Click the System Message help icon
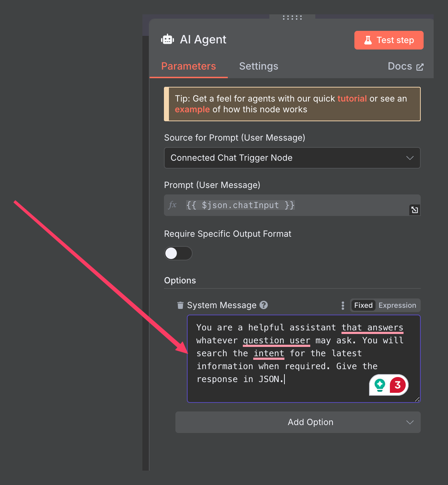448x485 pixels. tap(264, 305)
